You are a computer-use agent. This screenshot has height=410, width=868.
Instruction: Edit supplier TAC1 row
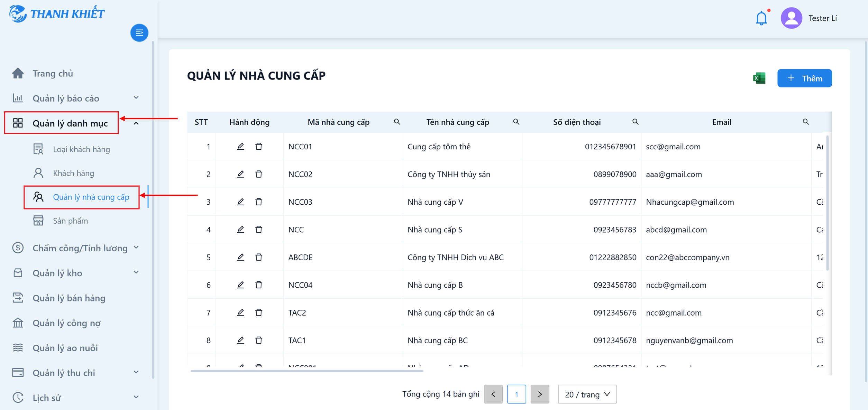pyautogui.click(x=240, y=340)
